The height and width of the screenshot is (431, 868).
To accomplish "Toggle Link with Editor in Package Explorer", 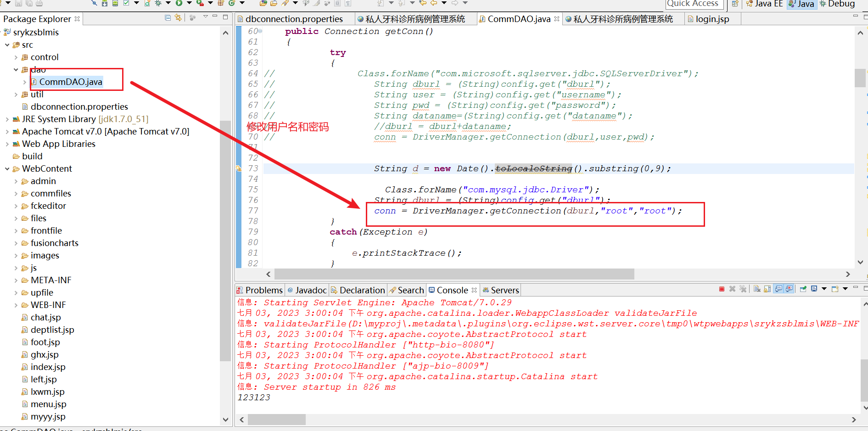I will [x=178, y=18].
